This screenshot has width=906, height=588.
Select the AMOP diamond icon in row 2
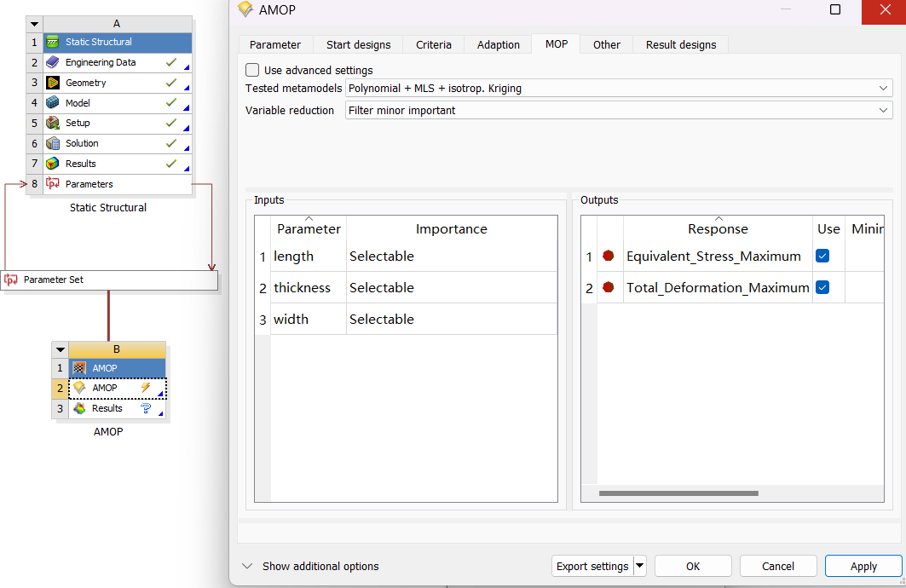coord(80,388)
